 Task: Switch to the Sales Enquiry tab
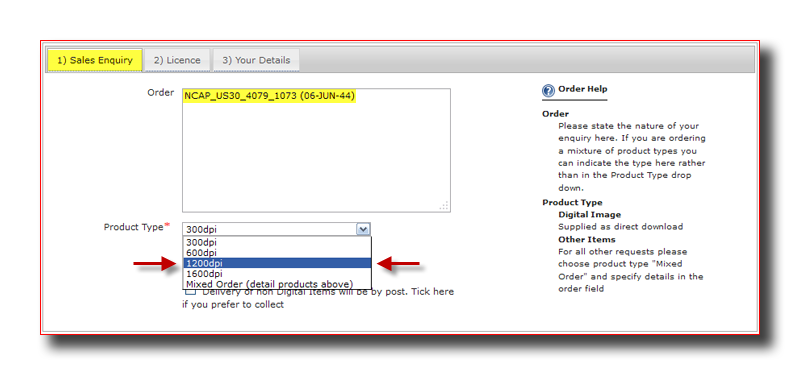click(x=94, y=60)
